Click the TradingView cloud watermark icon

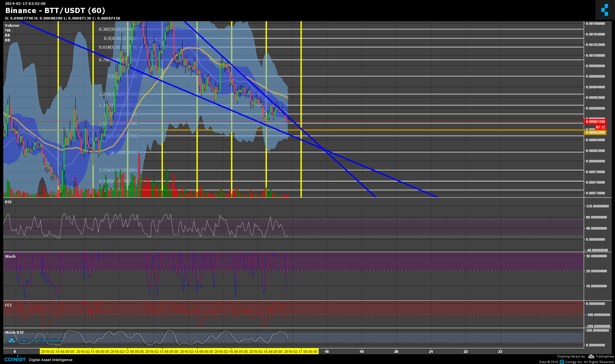tap(11, 340)
